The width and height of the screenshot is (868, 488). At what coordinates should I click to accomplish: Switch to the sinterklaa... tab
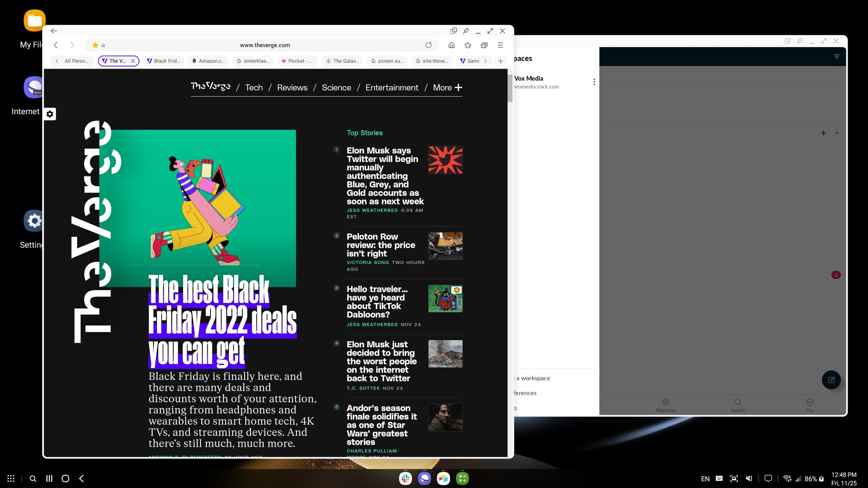coord(253,61)
